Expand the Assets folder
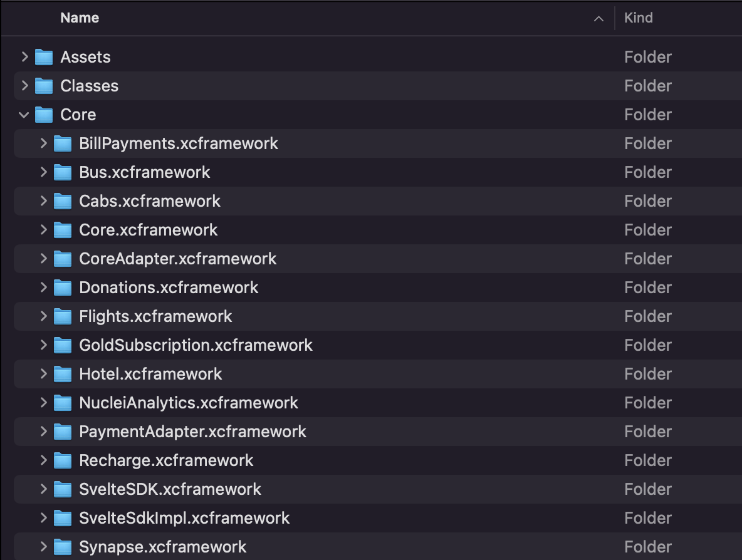Screen dimensions: 742x560 pyautogui.click(x=24, y=57)
